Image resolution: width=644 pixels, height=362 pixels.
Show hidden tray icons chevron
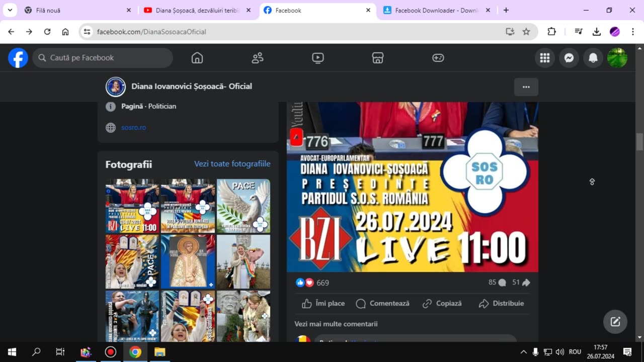[524, 352]
